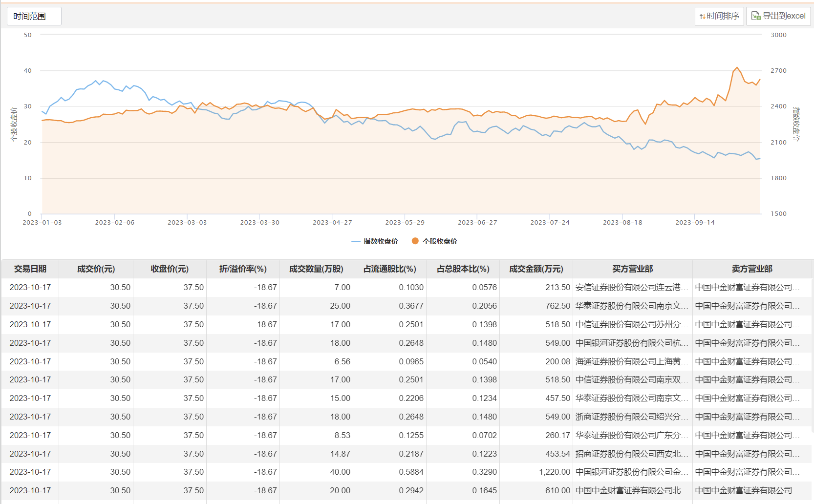814x504 pixels.
Task: Click the 成交数量(万股) column header
Action: click(316, 269)
